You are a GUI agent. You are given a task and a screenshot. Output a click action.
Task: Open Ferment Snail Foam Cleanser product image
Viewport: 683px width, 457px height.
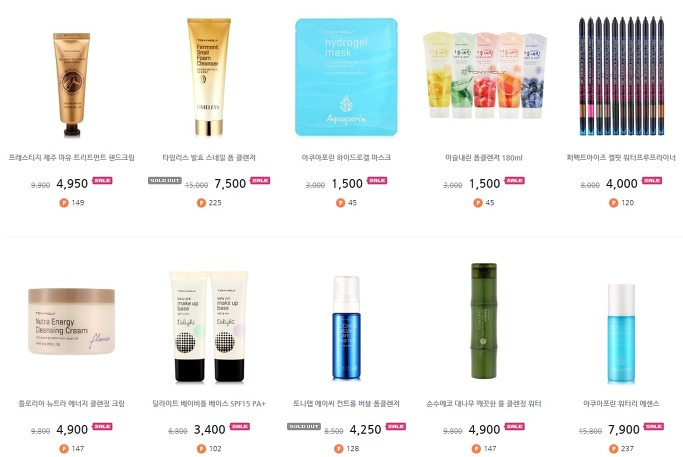click(x=209, y=77)
